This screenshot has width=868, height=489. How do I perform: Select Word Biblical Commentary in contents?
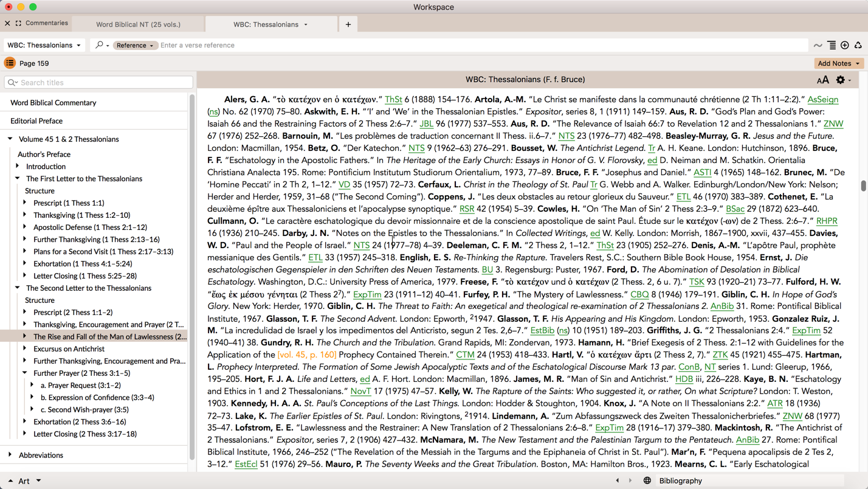tap(53, 103)
